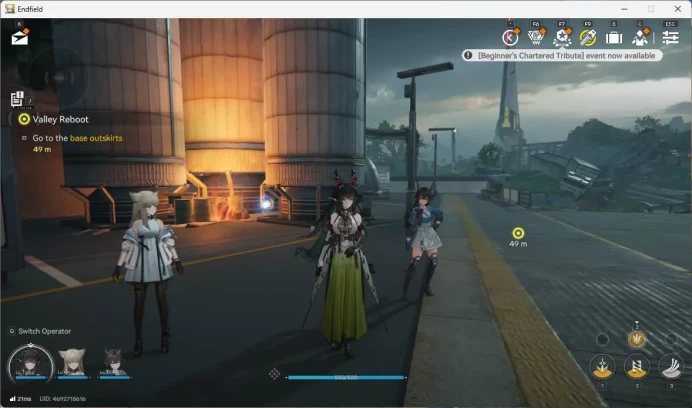The height and width of the screenshot is (408, 692).
Task: Select the white cat-eared operator portrait
Action: tap(72, 363)
